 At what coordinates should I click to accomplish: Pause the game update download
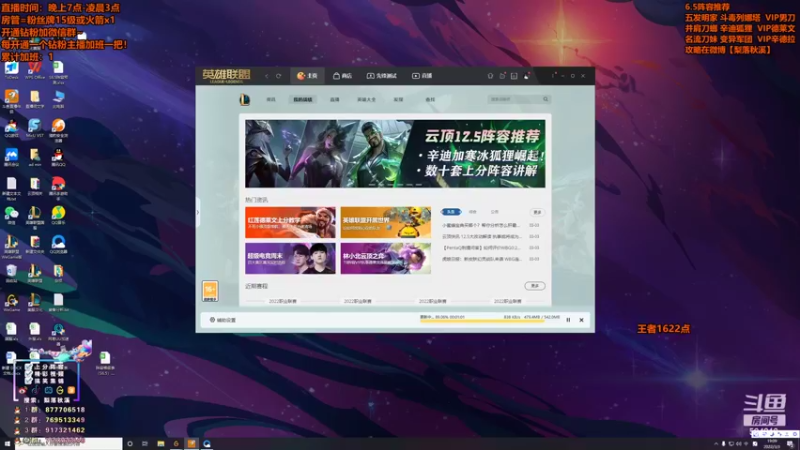pos(568,320)
